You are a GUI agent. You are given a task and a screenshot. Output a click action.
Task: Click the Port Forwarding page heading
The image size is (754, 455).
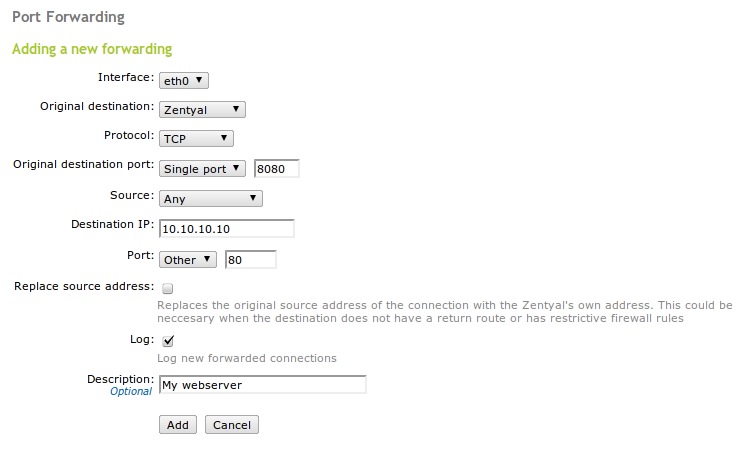click(68, 18)
